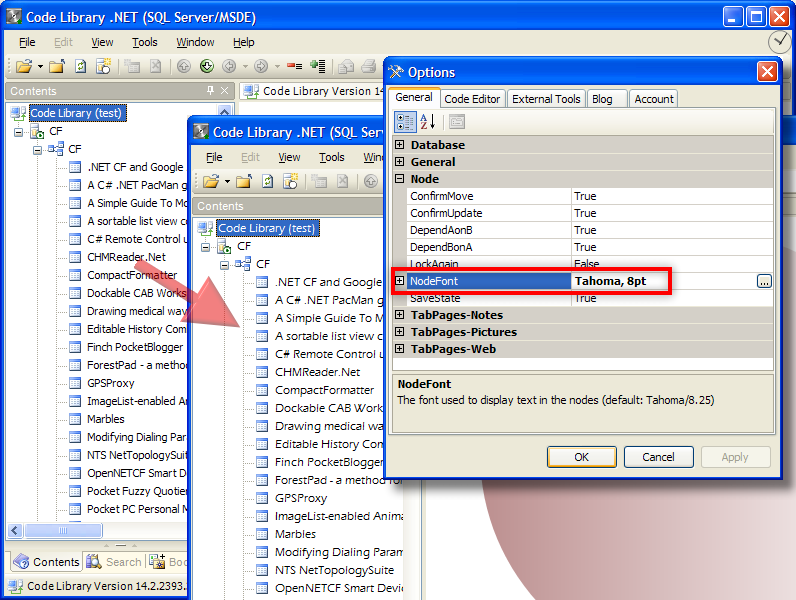Open the Help menu

(x=244, y=42)
